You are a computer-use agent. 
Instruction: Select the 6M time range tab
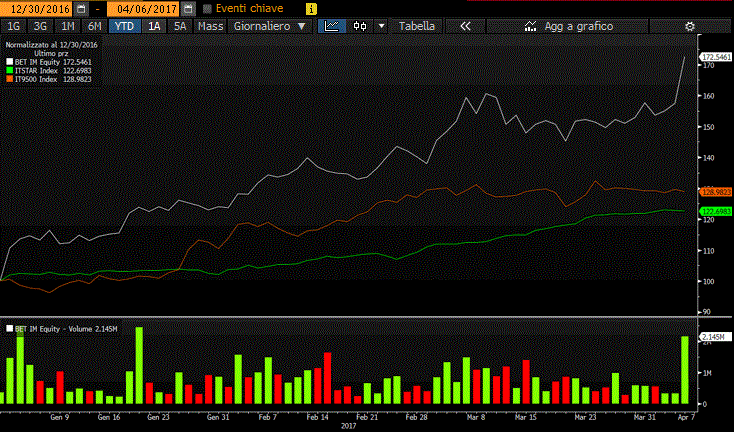coord(94,26)
